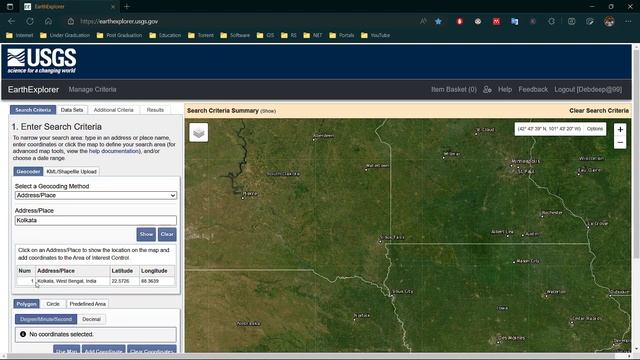The width and height of the screenshot is (640, 360).
Task: Open the RS bookmarks folder
Action: [x=289, y=36]
